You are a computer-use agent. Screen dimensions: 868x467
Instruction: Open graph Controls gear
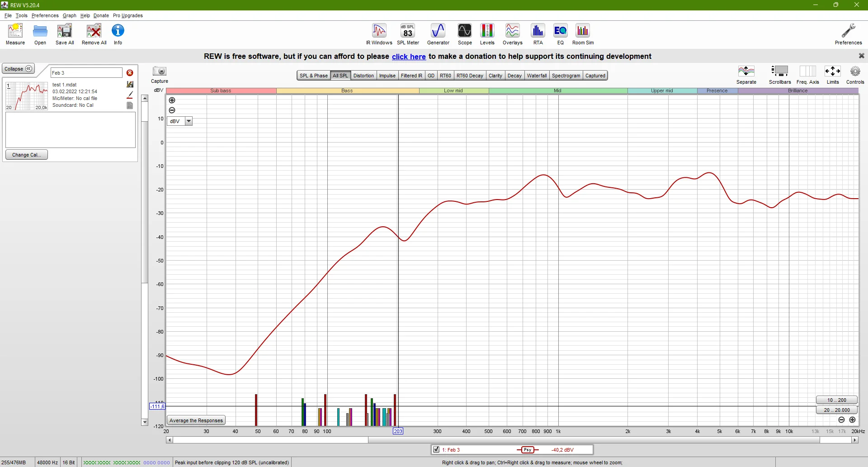855,75
